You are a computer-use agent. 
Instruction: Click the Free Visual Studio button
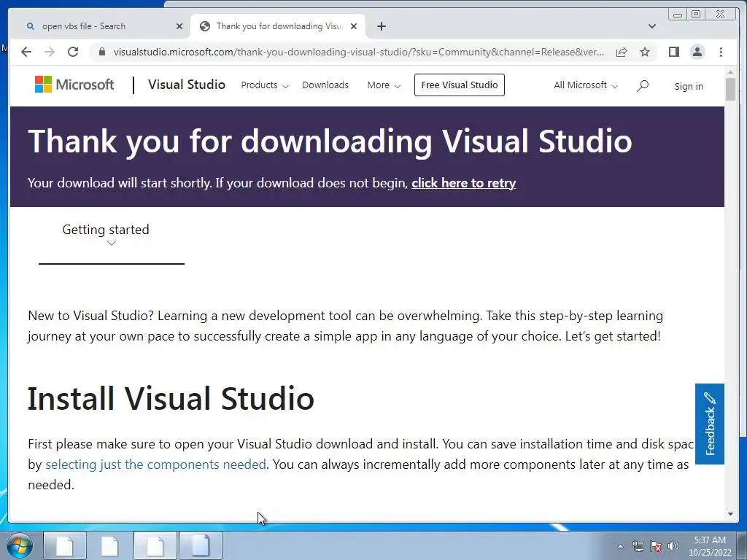pos(460,85)
